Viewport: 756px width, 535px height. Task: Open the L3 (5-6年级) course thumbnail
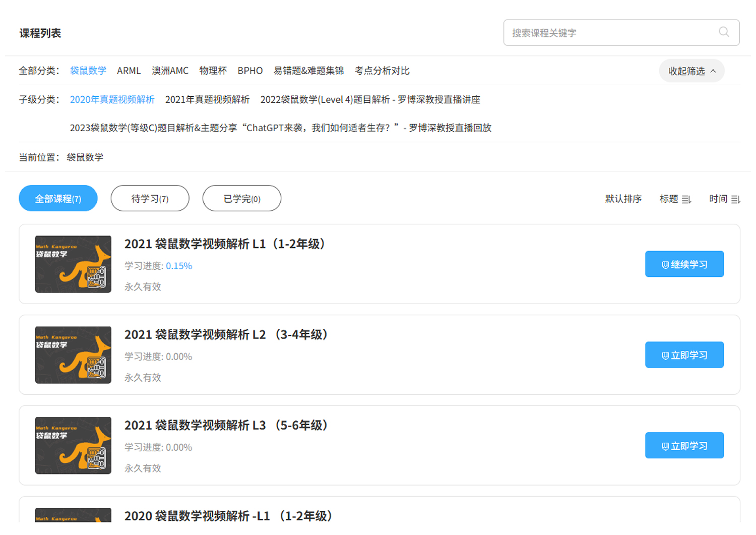[x=73, y=446]
